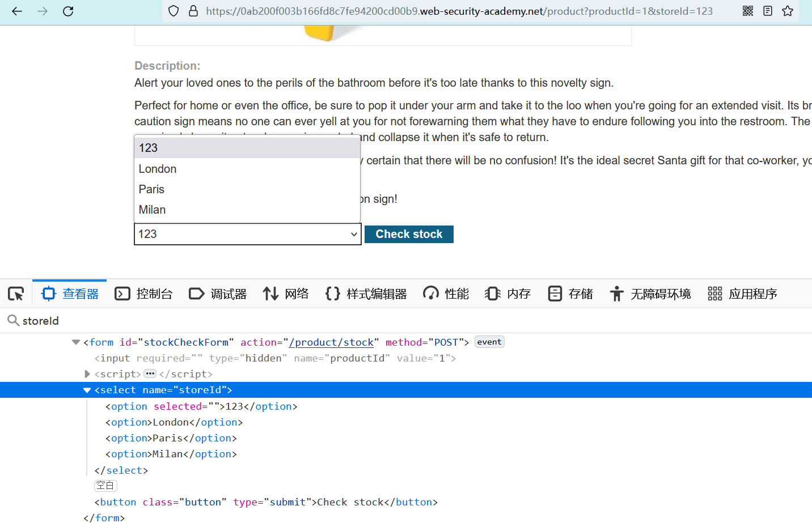Reload the page with the refresh icon
The image size is (812, 523).
click(68, 11)
